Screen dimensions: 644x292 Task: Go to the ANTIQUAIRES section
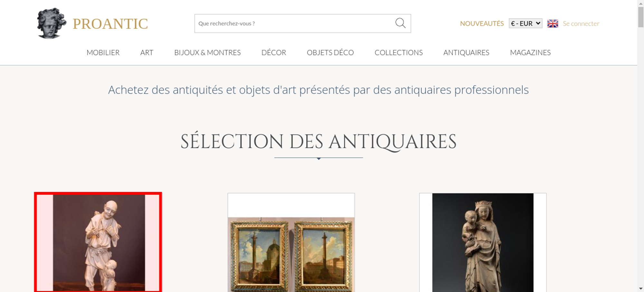pyautogui.click(x=466, y=52)
